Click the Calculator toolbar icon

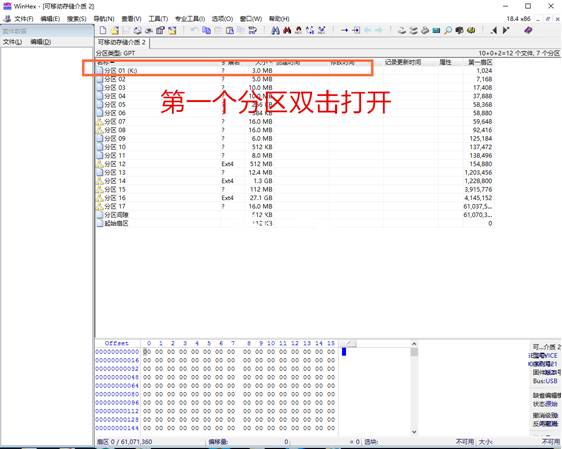[x=459, y=30]
